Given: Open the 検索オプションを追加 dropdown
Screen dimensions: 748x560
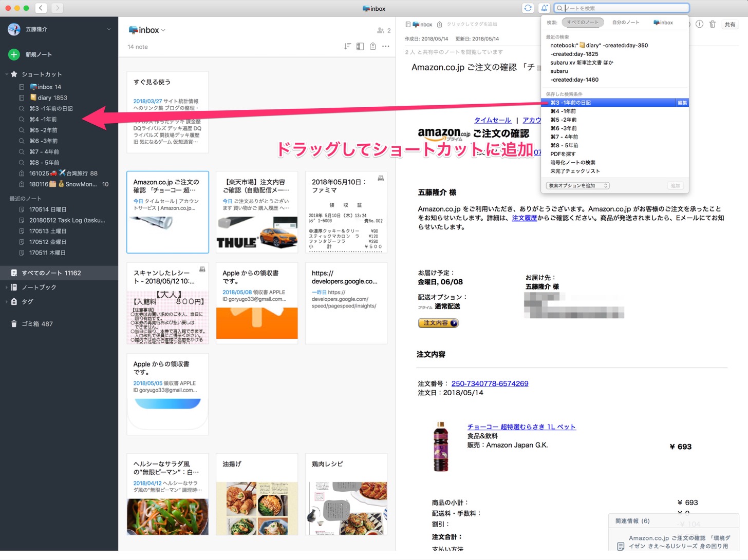Looking at the screenshot, I should (x=577, y=185).
